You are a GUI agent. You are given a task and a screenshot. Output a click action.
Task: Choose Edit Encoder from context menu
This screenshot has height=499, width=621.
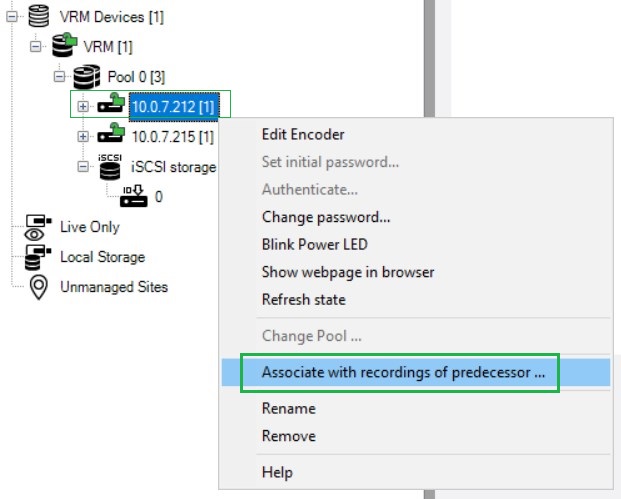(x=303, y=134)
